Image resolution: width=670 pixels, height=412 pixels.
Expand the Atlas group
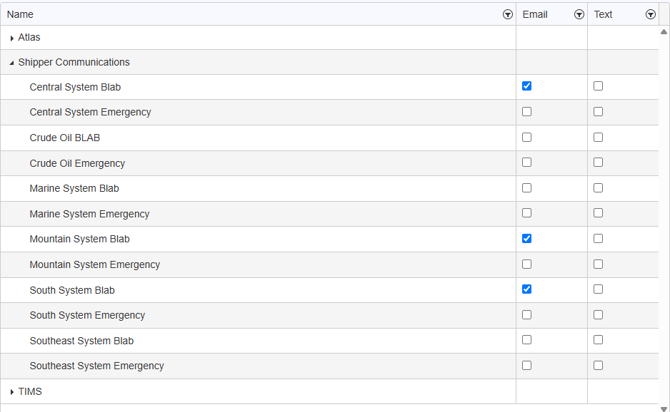click(x=12, y=38)
